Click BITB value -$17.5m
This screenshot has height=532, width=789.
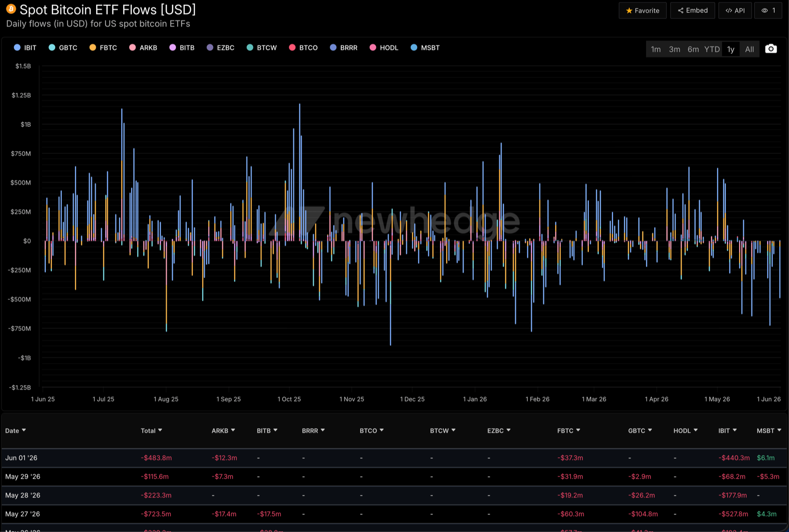coord(269,514)
